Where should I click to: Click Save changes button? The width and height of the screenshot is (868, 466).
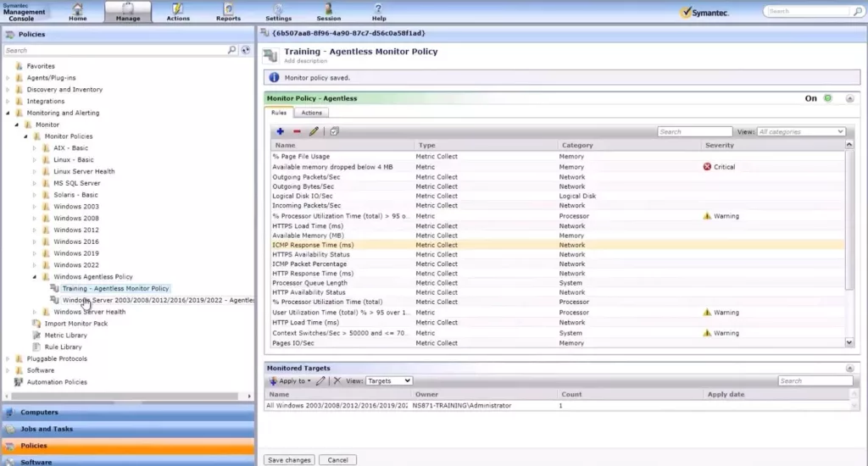289,460
